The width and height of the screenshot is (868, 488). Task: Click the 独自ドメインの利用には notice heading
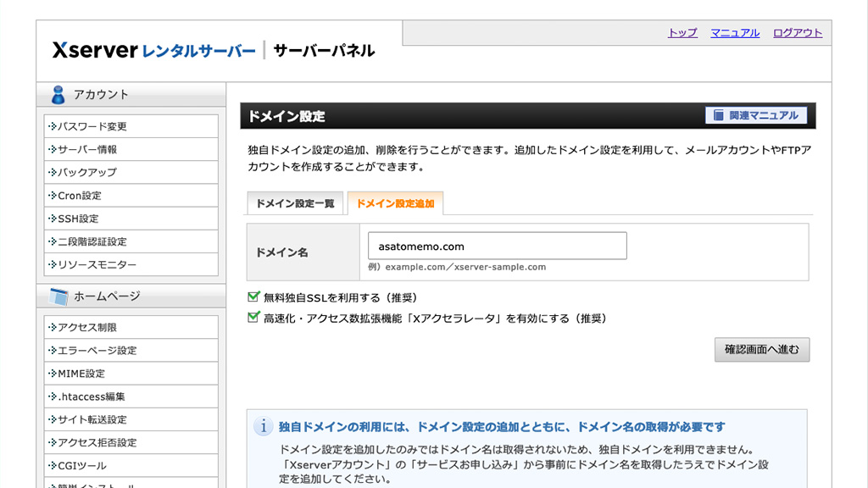[502, 427]
